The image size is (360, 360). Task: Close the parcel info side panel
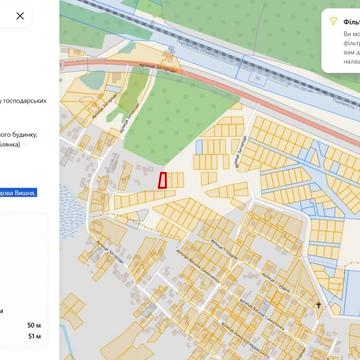(20, 16)
